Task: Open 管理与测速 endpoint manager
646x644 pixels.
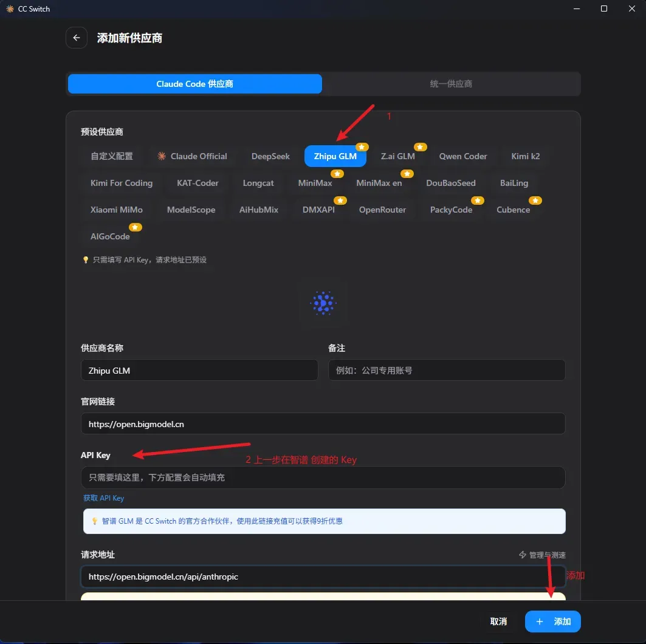Action: pos(542,555)
